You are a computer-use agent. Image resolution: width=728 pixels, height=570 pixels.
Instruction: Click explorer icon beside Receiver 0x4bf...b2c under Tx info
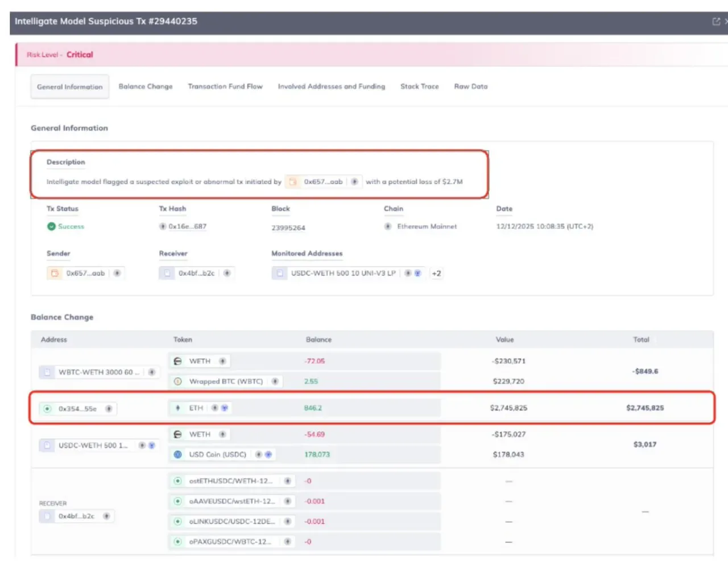tap(227, 273)
